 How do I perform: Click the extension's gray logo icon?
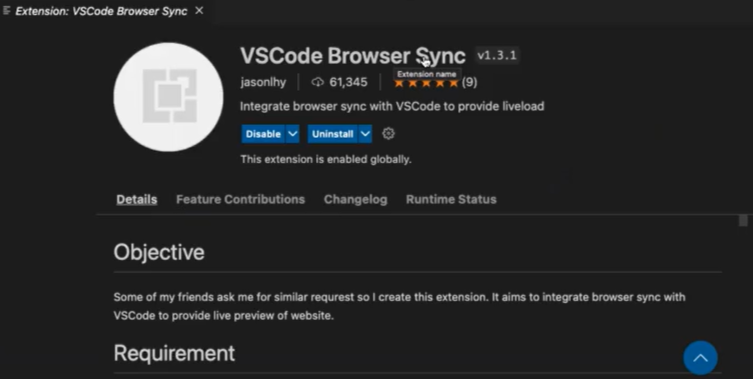click(169, 97)
